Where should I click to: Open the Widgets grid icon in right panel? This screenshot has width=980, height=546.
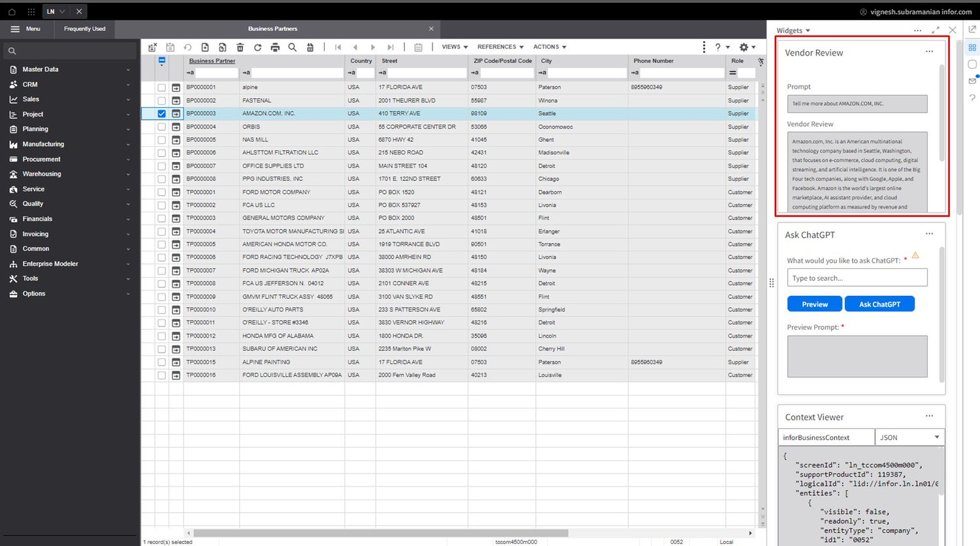[972, 47]
